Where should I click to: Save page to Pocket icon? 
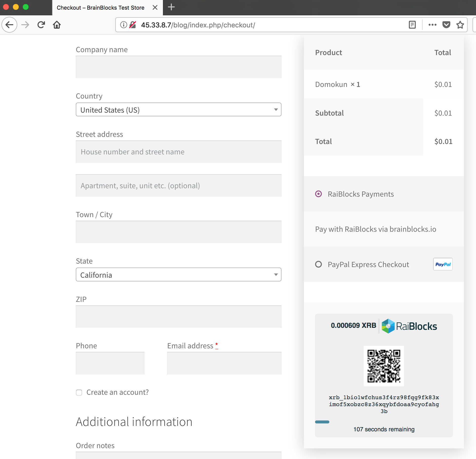(x=446, y=25)
